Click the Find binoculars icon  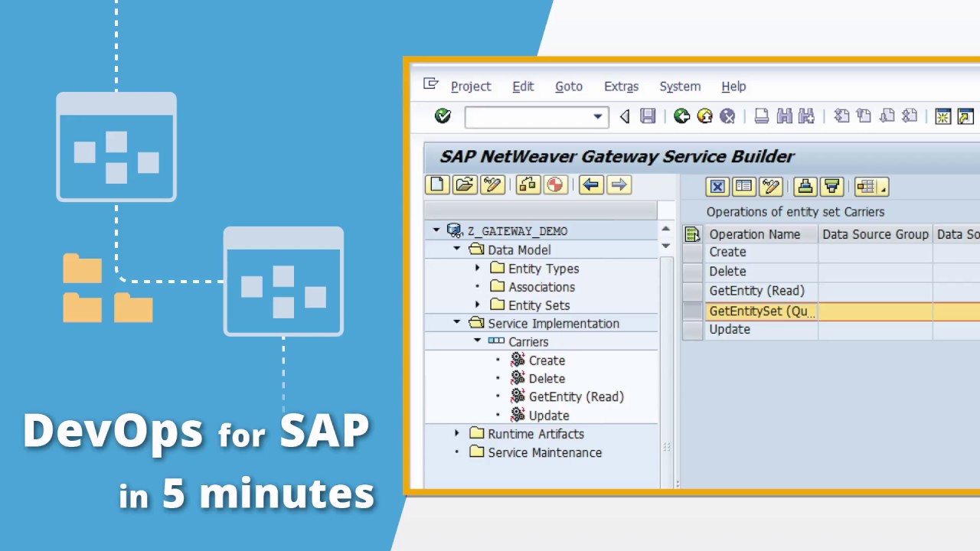coord(784,116)
